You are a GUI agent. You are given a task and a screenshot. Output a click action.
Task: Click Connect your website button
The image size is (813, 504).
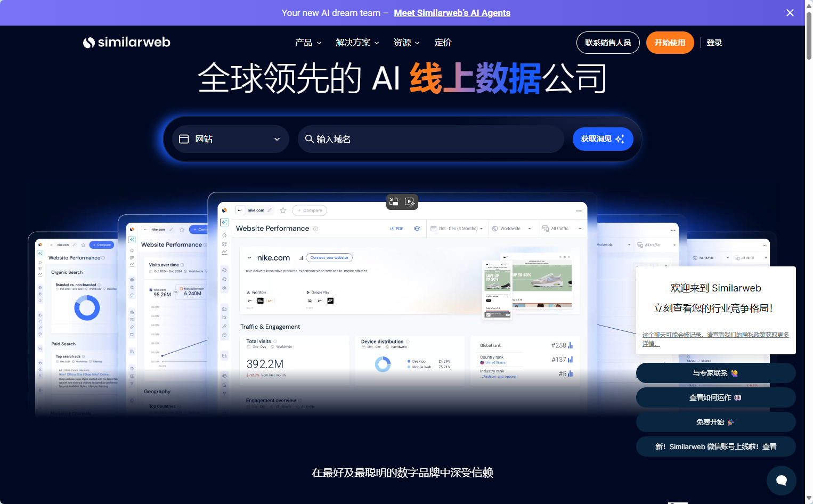point(329,258)
